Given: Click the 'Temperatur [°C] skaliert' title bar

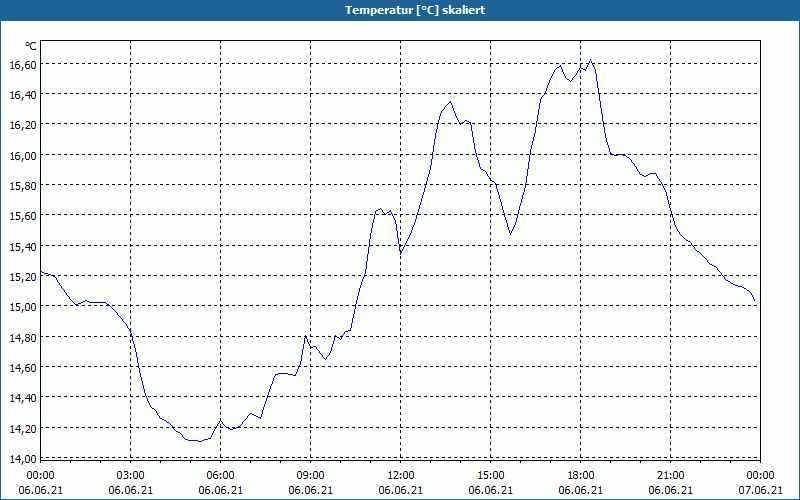Looking at the screenshot, I should 400,10.
